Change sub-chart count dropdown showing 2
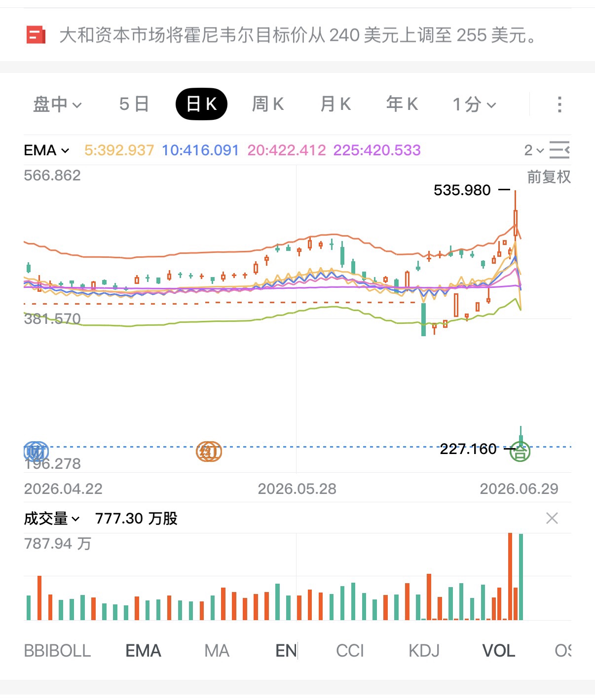595x700 pixels. click(x=534, y=150)
